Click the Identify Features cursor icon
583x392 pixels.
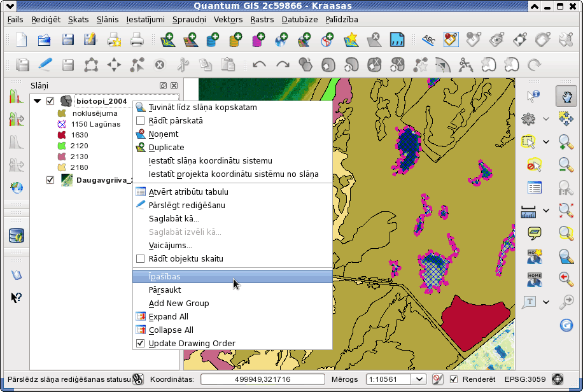pos(533,96)
